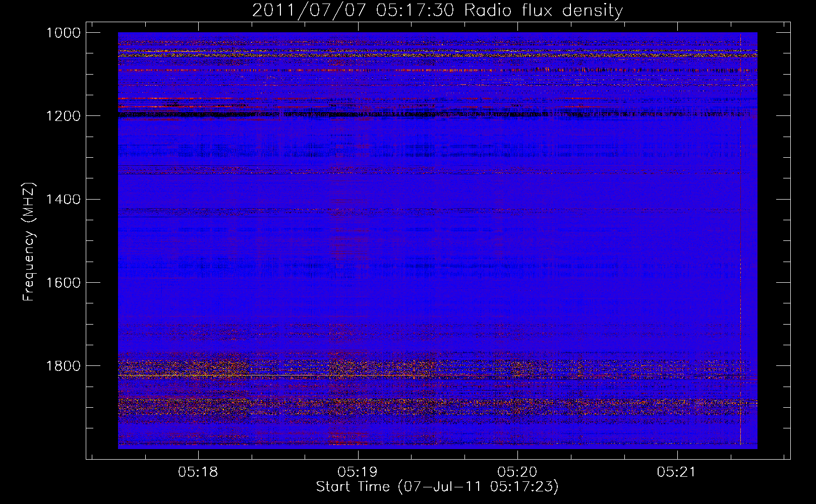This screenshot has width=816, height=504.
Task: Click the 1600 frequency axis label
Action: pos(64,282)
